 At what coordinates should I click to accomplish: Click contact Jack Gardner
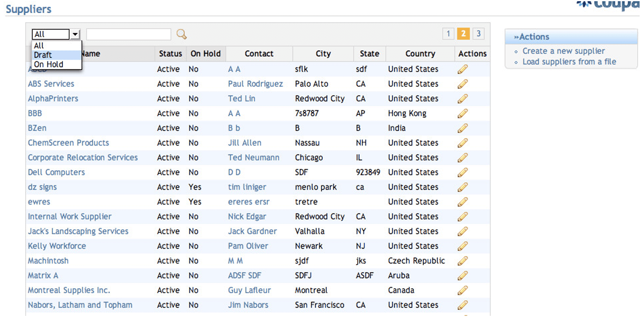click(x=252, y=232)
